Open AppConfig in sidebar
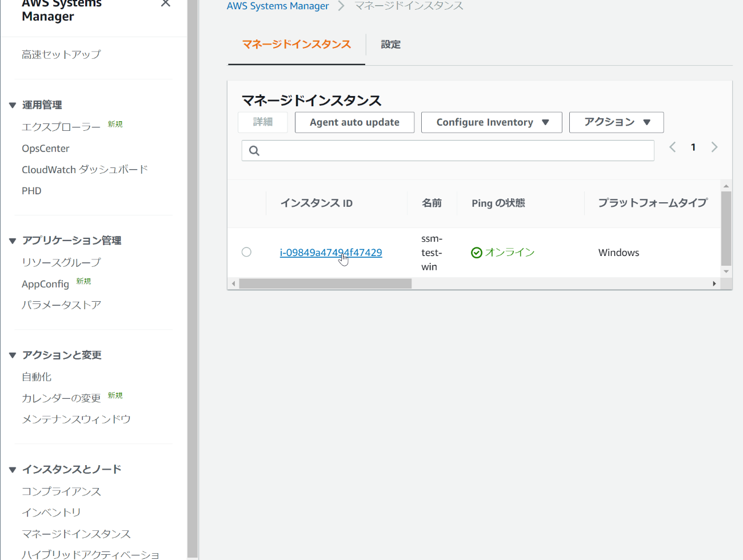Screen dimensions: 743x560 pyautogui.click(x=45, y=284)
